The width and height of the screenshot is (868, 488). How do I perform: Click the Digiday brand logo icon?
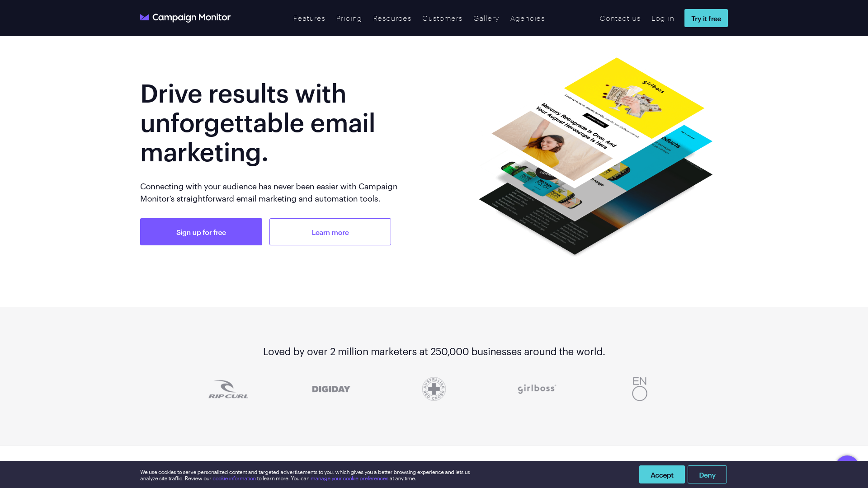point(331,389)
